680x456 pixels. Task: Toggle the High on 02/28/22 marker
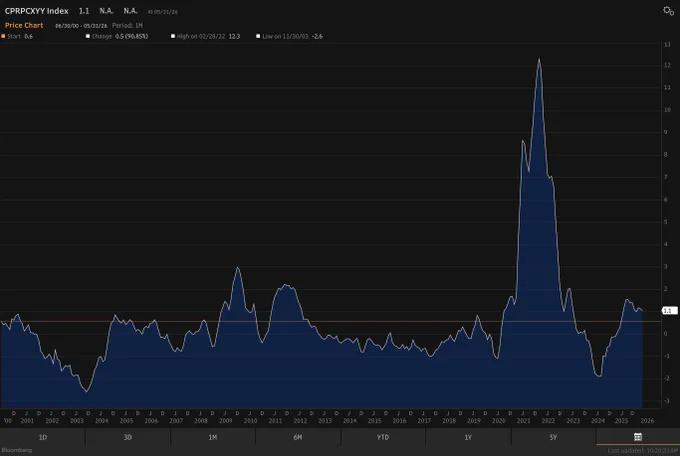(x=173, y=36)
